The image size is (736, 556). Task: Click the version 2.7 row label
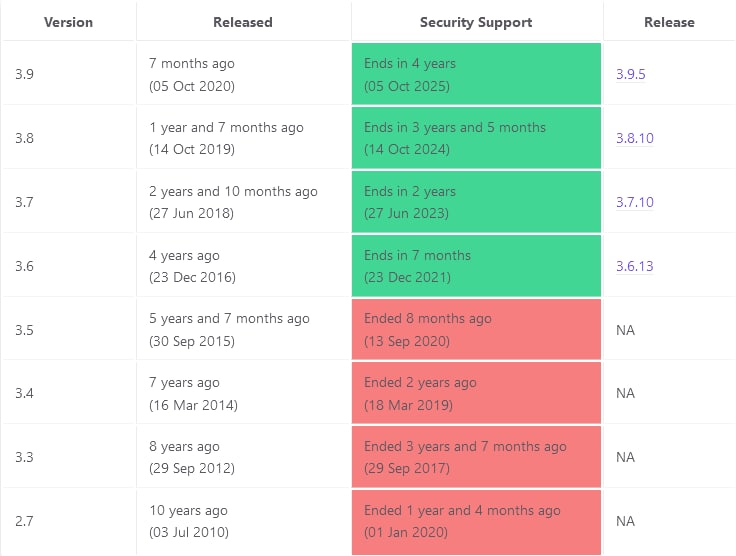[x=24, y=521]
